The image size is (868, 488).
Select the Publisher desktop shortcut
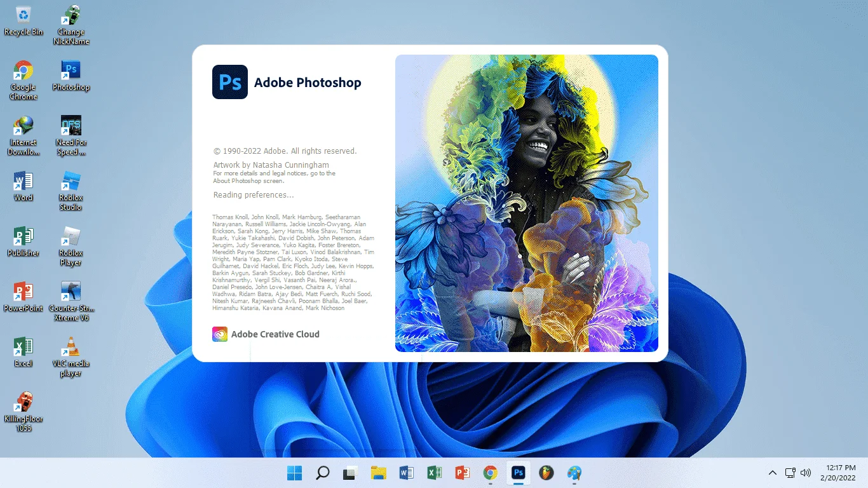(23, 242)
